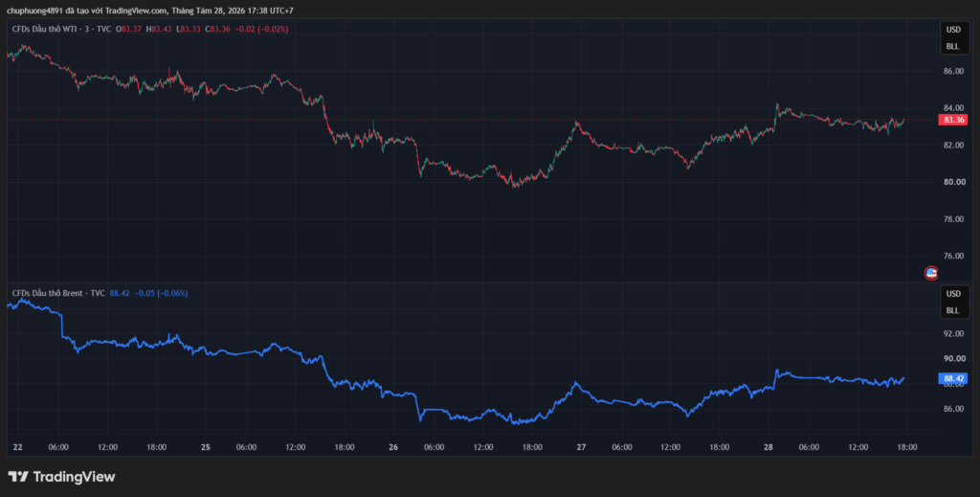The image size is (980, 497).
Task: Click the WTI change −0.02 (−0.02%) text
Action: [x=262, y=29]
